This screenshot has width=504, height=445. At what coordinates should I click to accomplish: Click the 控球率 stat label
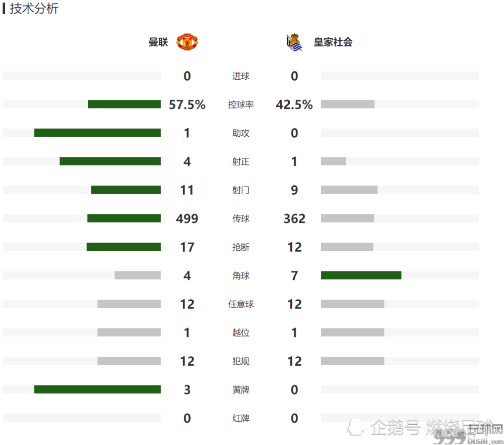coord(241,104)
